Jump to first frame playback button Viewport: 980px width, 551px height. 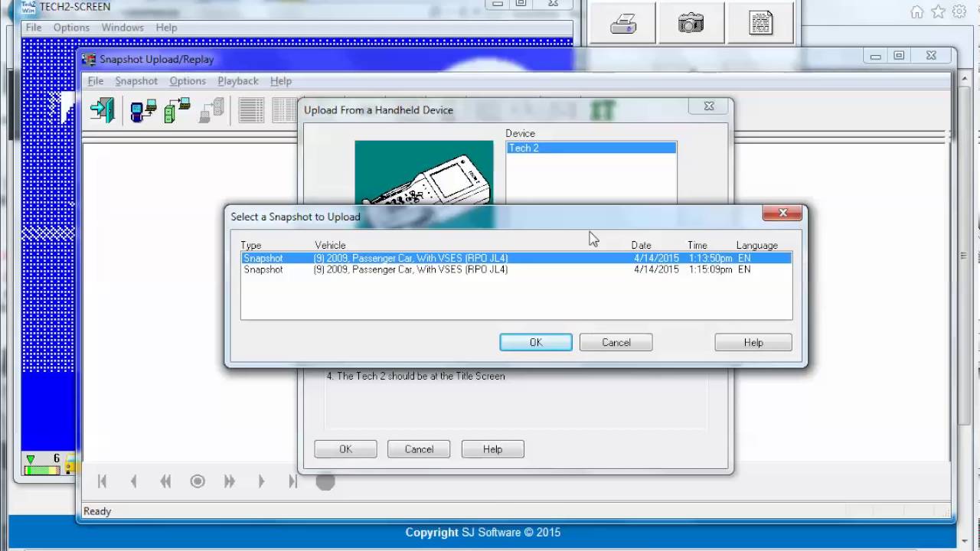point(102,481)
